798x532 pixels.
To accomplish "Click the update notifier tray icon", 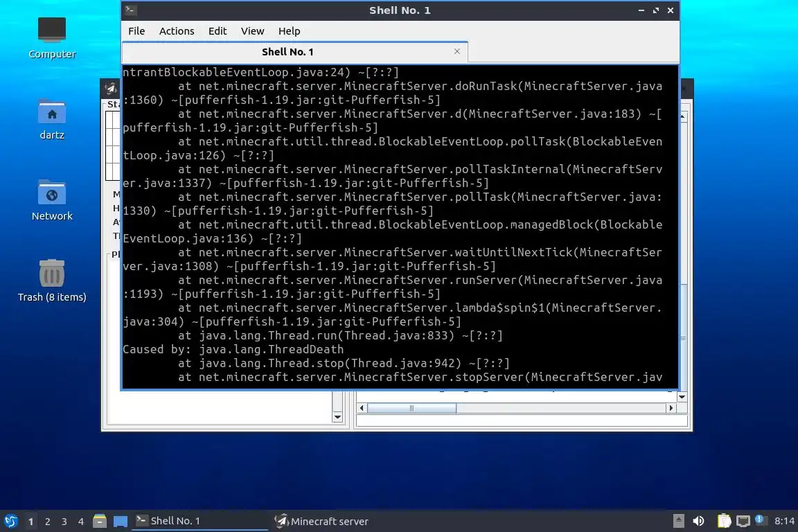I will 761,520.
